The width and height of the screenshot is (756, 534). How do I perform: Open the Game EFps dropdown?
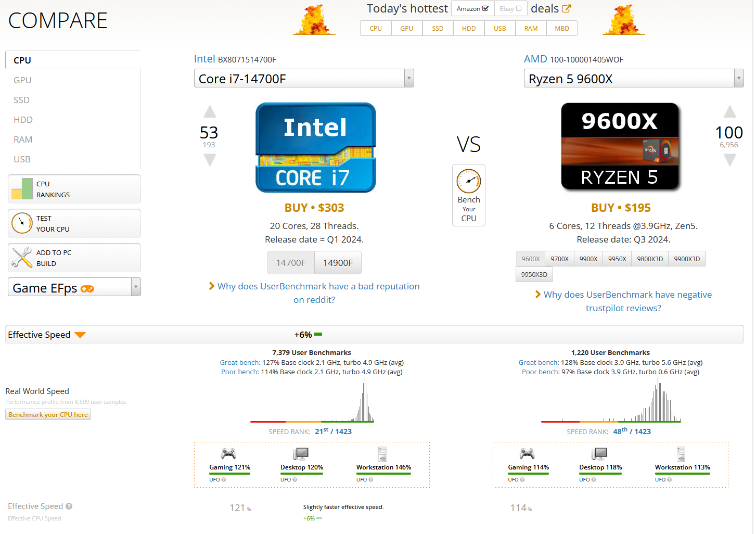coord(74,287)
